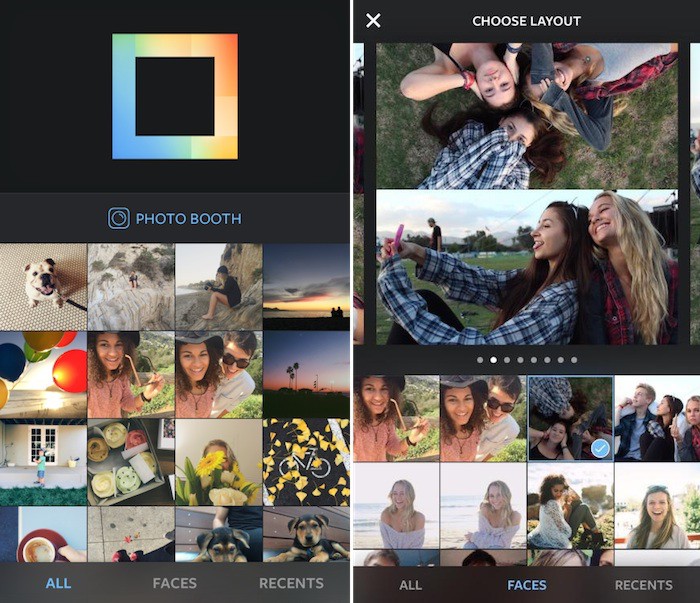The width and height of the screenshot is (700, 603).
Task: Select the highlighted second page dot
Action: click(x=493, y=360)
